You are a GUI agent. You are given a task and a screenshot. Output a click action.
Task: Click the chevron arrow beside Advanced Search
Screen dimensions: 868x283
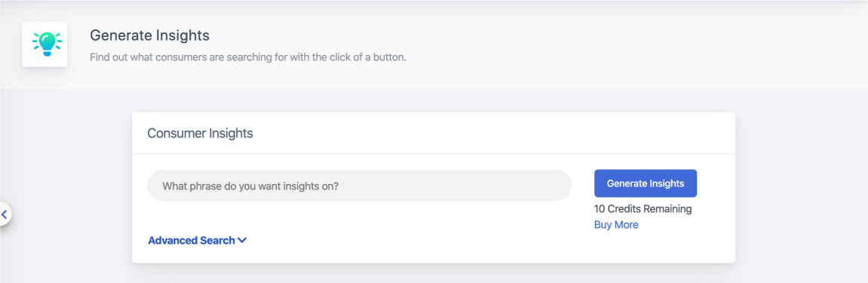click(242, 240)
